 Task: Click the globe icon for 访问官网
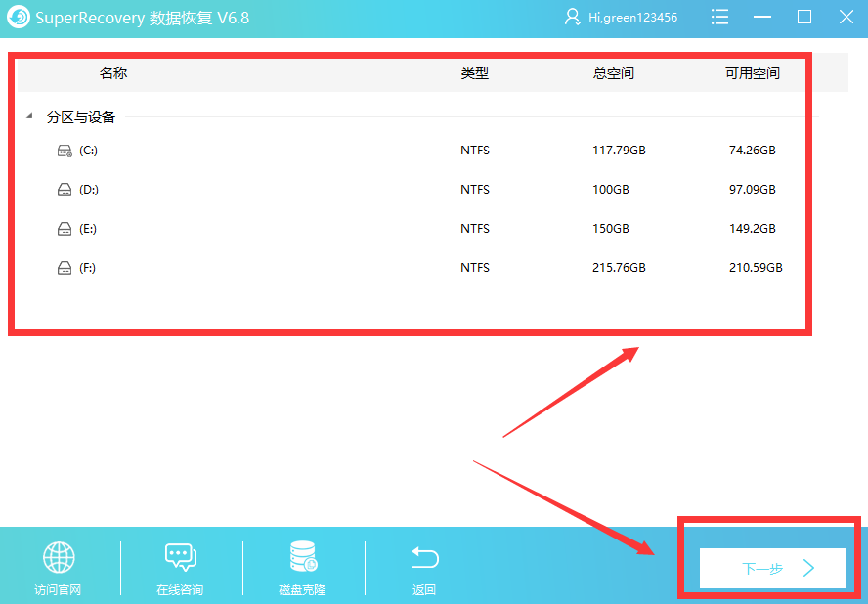[x=59, y=557]
